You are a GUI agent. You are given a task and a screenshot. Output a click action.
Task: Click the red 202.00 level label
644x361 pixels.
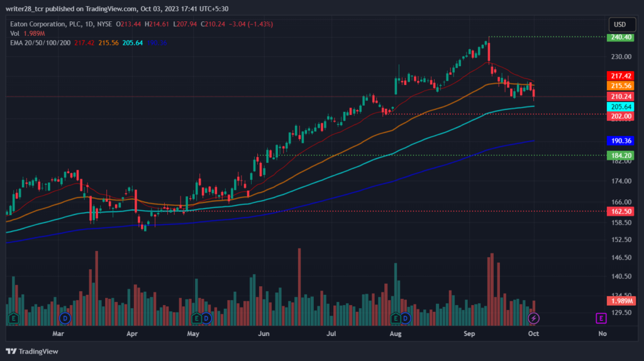(620, 116)
